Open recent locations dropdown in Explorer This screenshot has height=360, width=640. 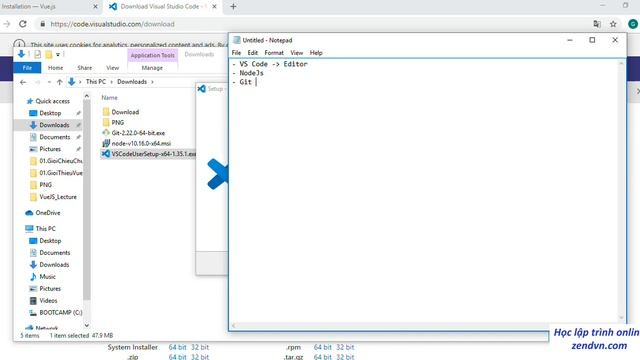click(x=49, y=82)
